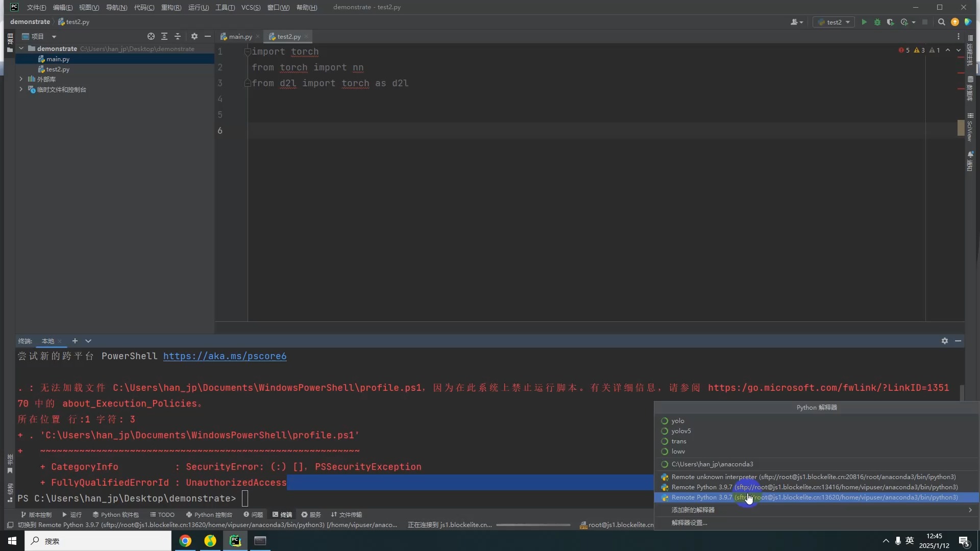Choose the trans interpreter
Viewport: 980px width, 551px height.
point(679,441)
